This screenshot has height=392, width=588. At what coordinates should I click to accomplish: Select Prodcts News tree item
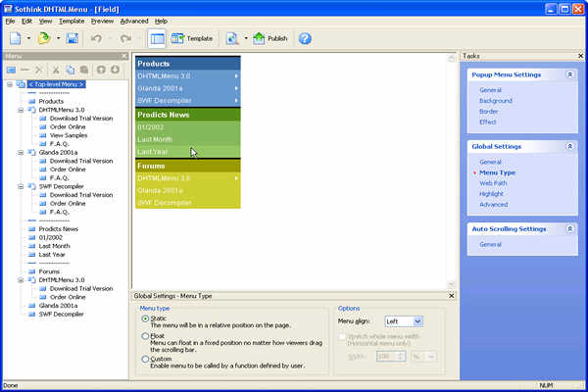tap(59, 229)
